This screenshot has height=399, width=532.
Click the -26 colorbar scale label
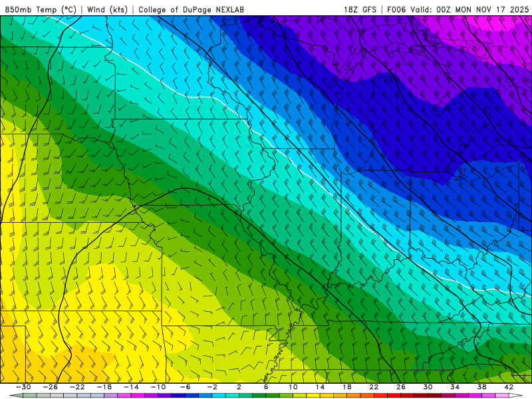pyautogui.click(x=51, y=387)
